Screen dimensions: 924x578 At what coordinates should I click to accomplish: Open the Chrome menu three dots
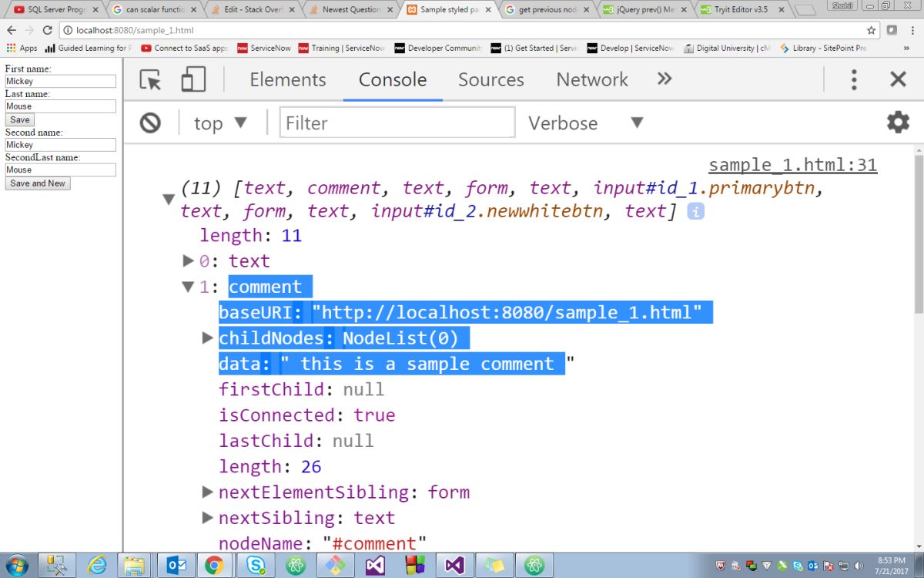[912, 30]
